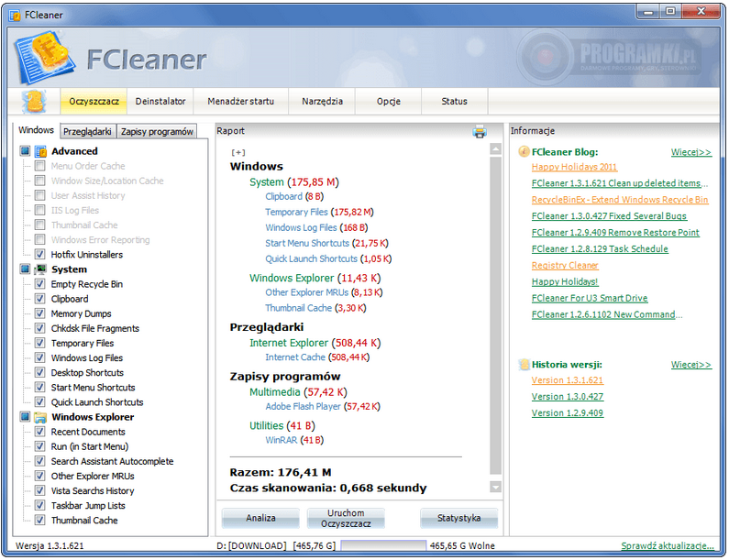This screenshot has height=560, width=729.
Task: Click the Windows Explorer (11,43 K) report heading
Action: (315, 278)
